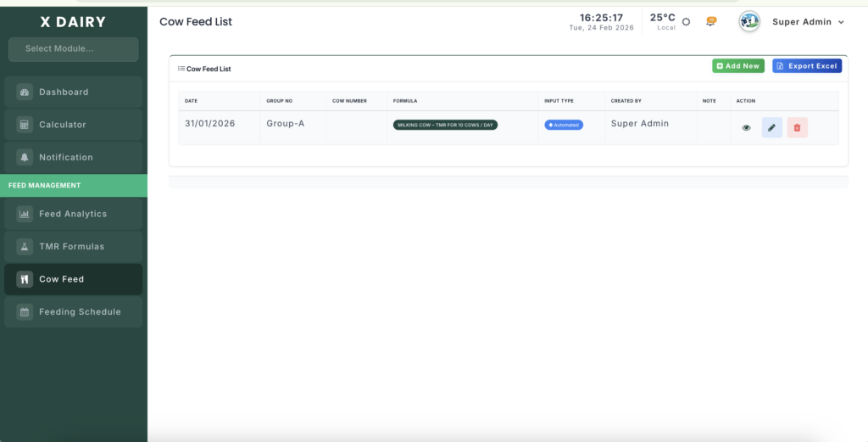Image resolution: width=868 pixels, height=442 pixels.
Task: Click the eye view icon in Action column
Action: coord(746,128)
